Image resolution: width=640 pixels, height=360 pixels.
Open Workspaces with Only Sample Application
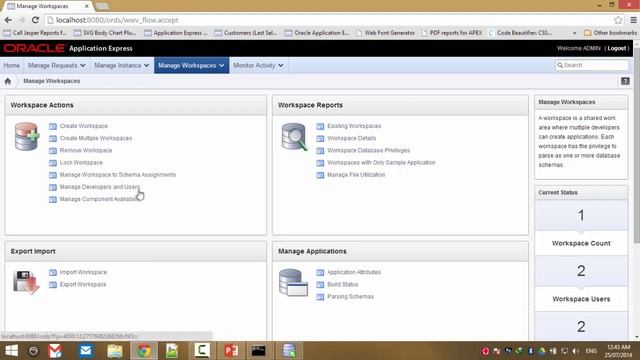click(381, 162)
